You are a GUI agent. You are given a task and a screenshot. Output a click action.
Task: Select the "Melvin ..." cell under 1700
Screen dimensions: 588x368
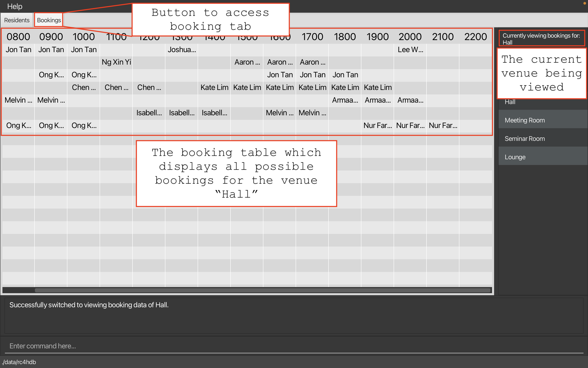coord(312,113)
